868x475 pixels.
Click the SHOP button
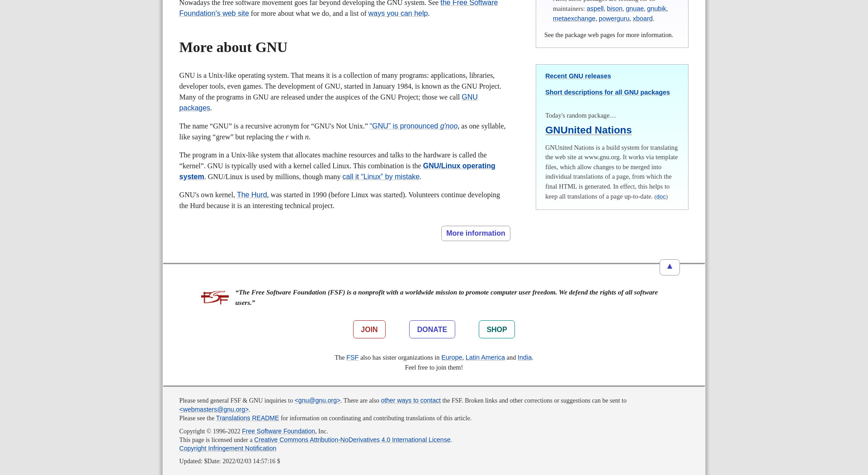coord(497,329)
